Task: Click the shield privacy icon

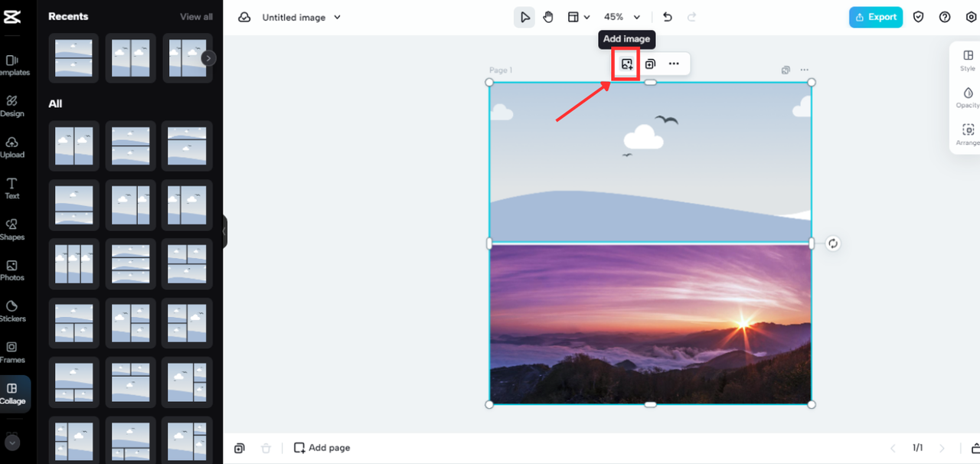Action: pyautogui.click(x=920, y=17)
